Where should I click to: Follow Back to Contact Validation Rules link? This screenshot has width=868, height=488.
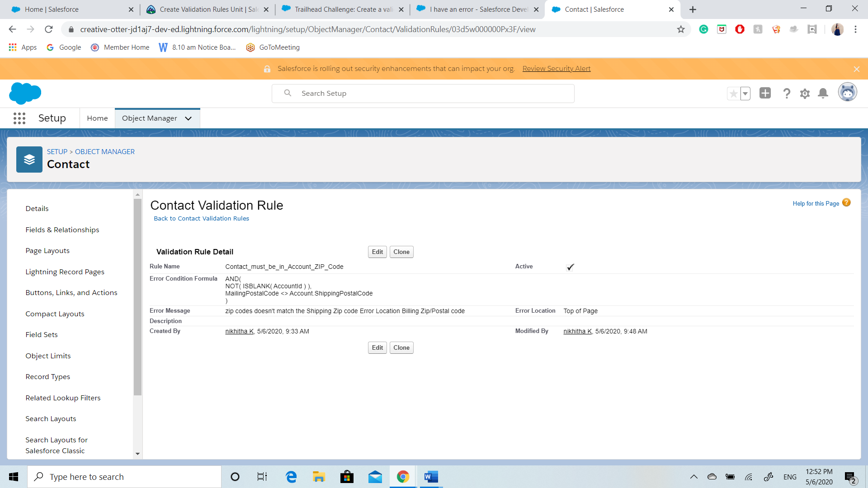point(201,219)
